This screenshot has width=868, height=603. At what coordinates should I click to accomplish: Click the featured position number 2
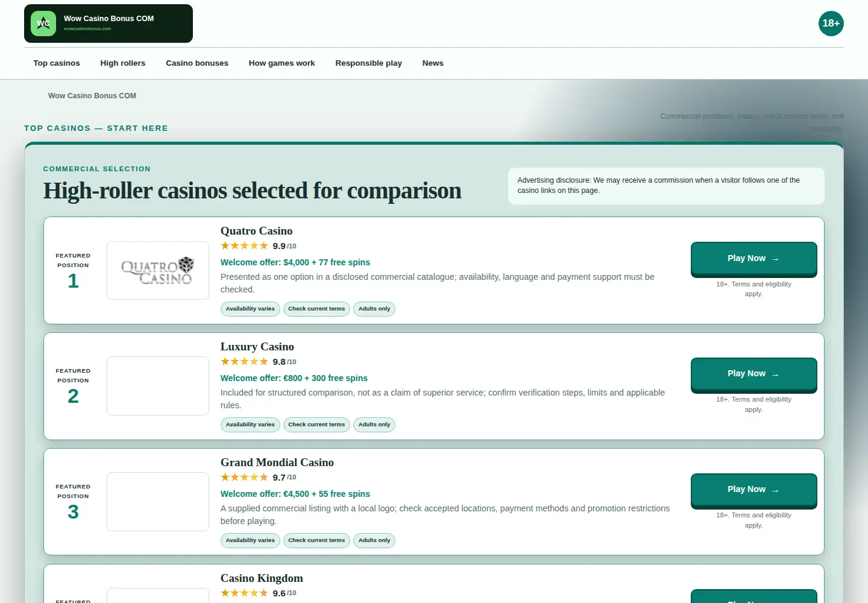73,396
